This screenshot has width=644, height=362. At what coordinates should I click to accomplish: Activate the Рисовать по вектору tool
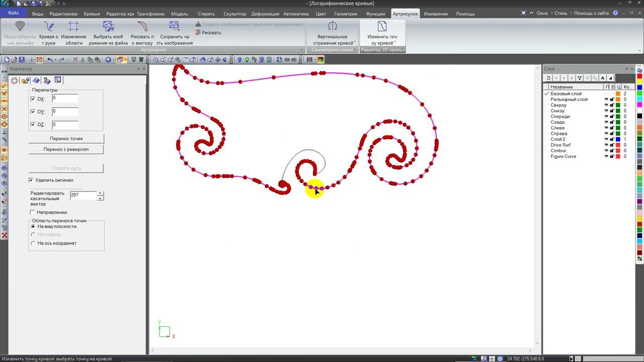coord(142,33)
